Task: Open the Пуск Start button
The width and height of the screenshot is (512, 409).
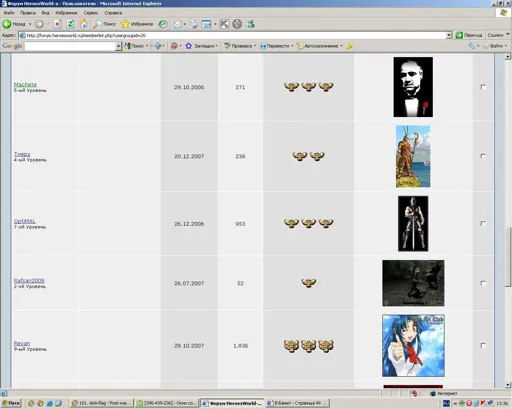Action: click(x=11, y=403)
